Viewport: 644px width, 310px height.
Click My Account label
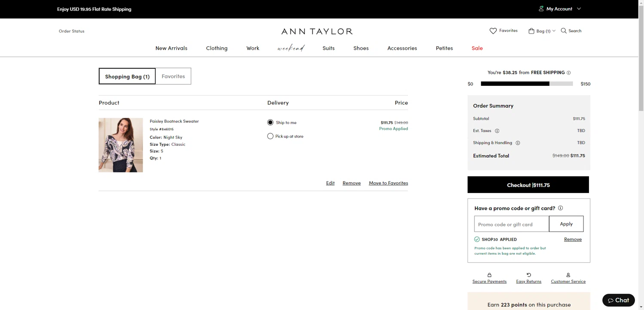click(559, 9)
